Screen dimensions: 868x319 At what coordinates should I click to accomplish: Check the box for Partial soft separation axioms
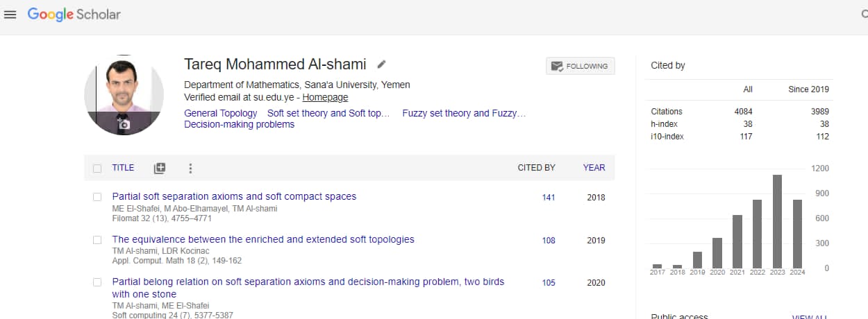point(97,197)
